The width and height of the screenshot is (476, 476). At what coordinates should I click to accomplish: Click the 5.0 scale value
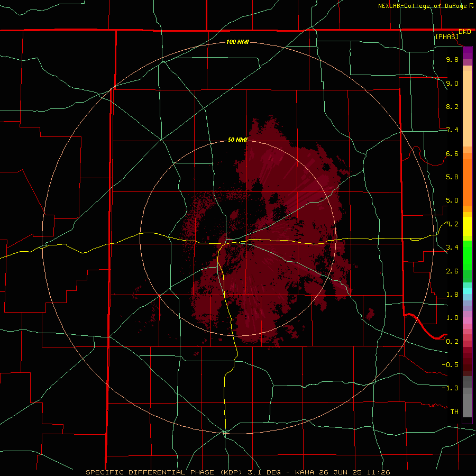(452, 200)
